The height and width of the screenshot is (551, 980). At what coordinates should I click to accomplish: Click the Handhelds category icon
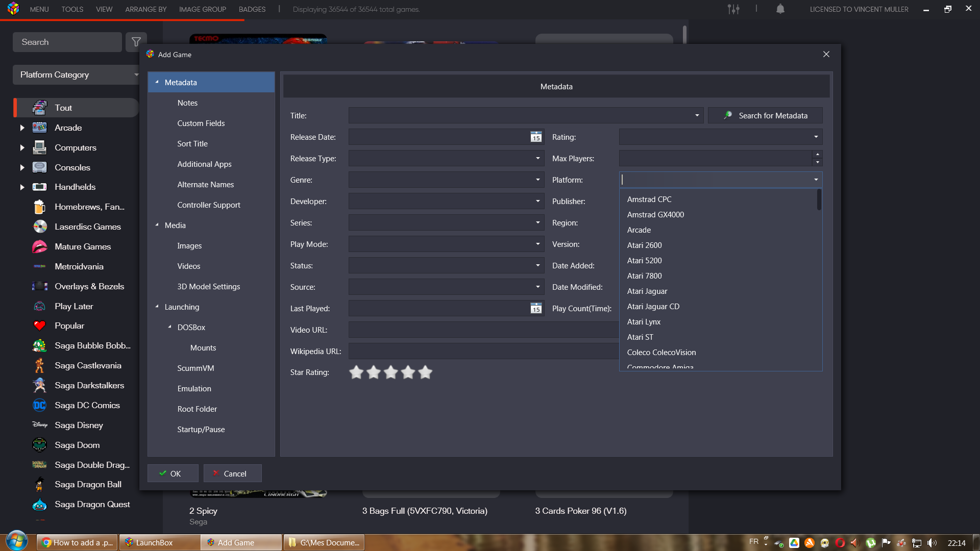[40, 187]
